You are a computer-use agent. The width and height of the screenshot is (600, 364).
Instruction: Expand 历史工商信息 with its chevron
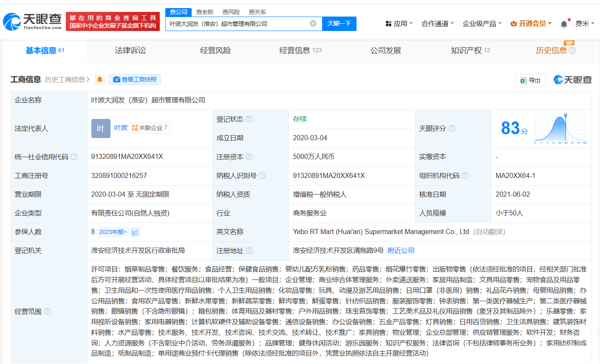click(x=67, y=79)
